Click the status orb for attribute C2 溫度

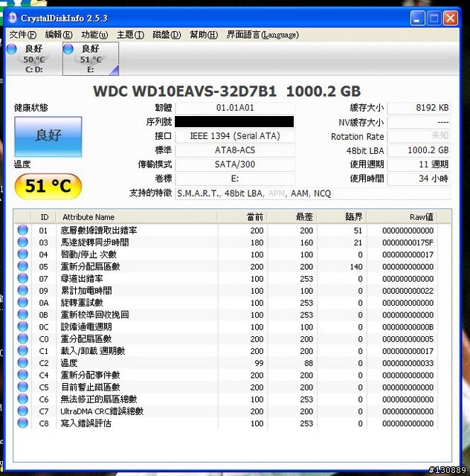pyautogui.click(x=23, y=362)
